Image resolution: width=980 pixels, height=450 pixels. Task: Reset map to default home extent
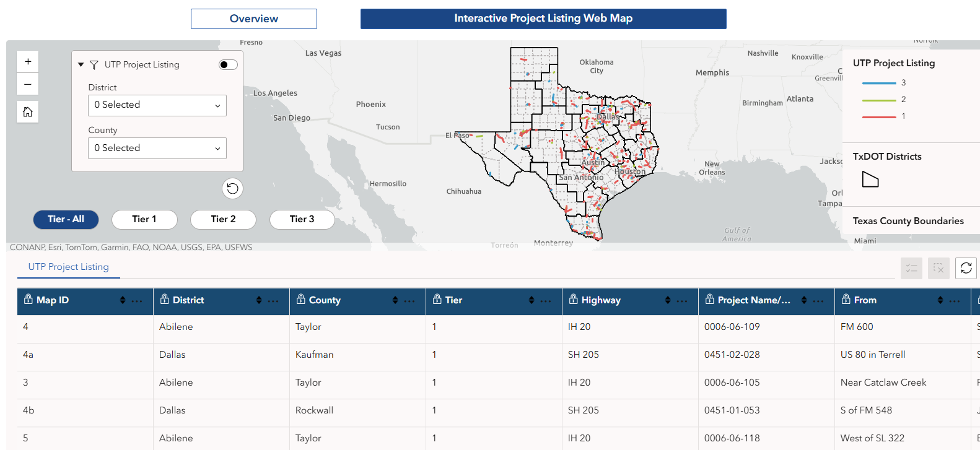pos(28,112)
